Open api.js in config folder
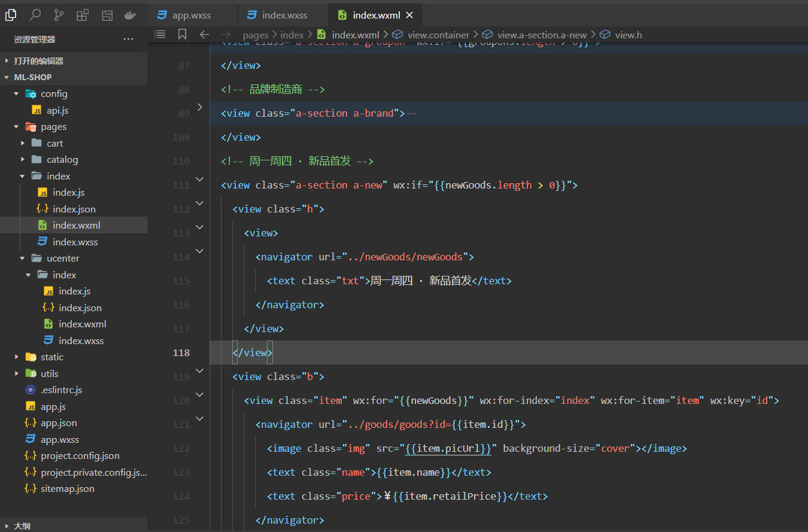Image resolution: width=808 pixels, height=532 pixels. [74, 111]
